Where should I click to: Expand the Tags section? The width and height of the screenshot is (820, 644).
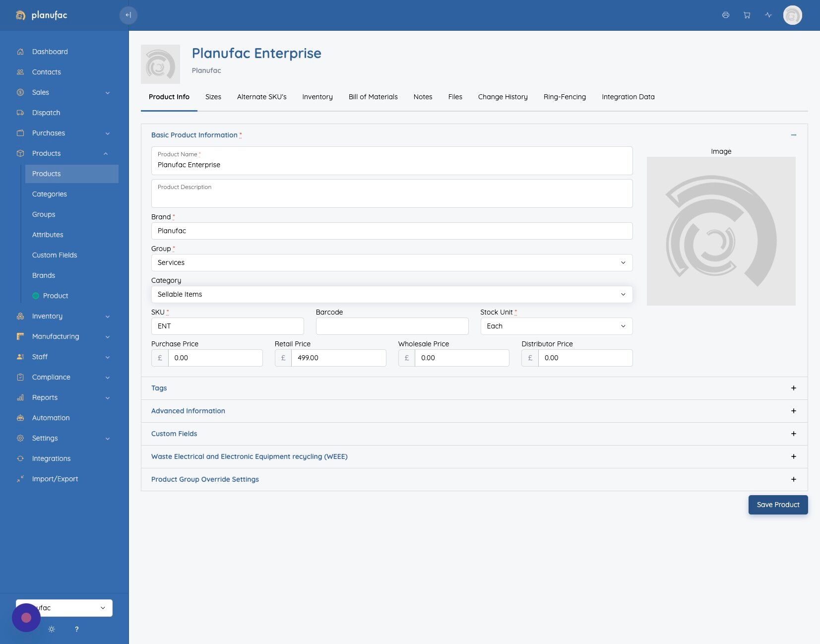(794, 388)
